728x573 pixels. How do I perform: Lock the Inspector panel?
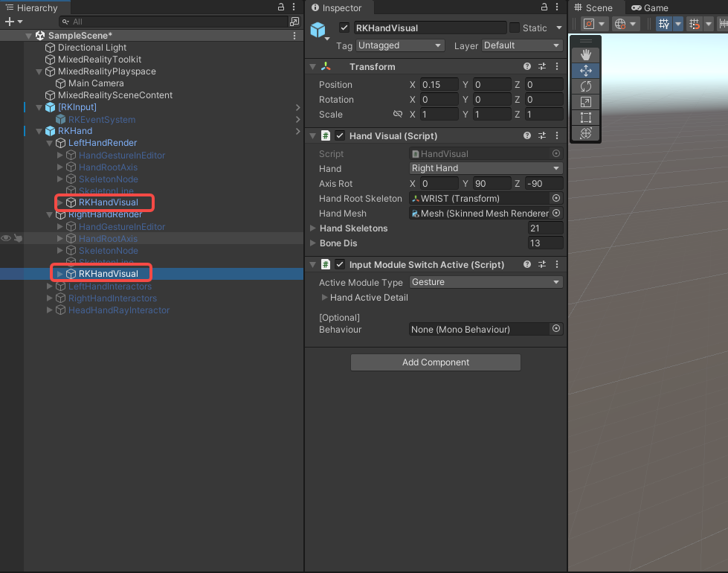click(x=544, y=7)
